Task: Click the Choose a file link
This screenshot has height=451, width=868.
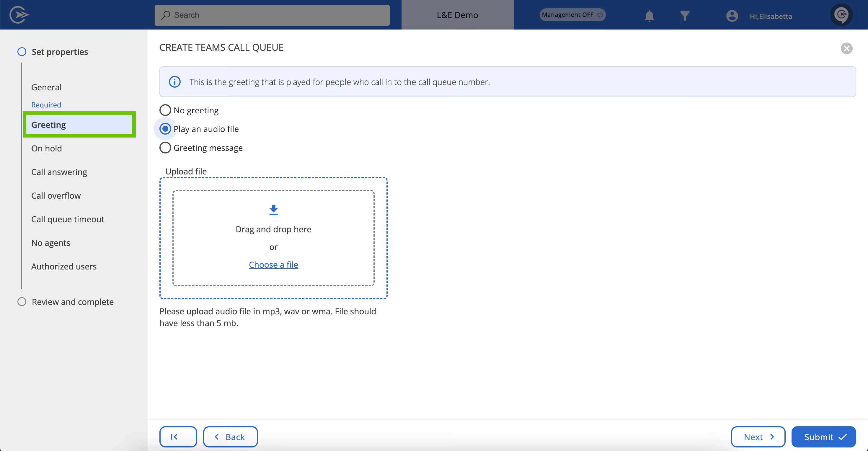Action: coord(273,264)
